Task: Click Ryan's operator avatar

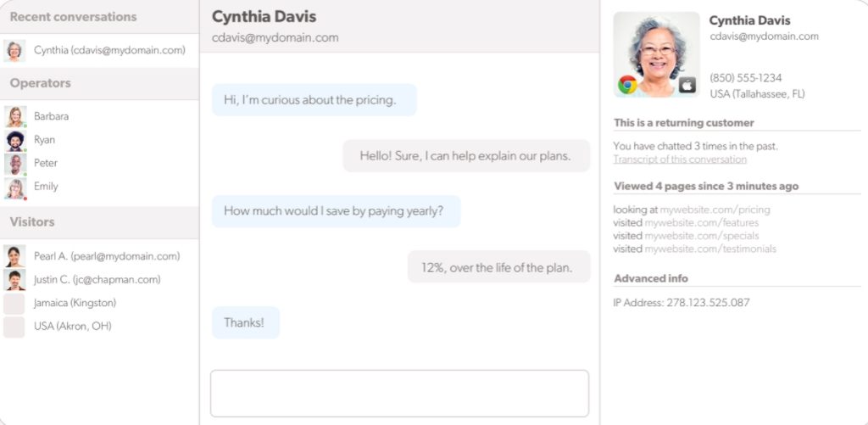Action: pyautogui.click(x=14, y=140)
